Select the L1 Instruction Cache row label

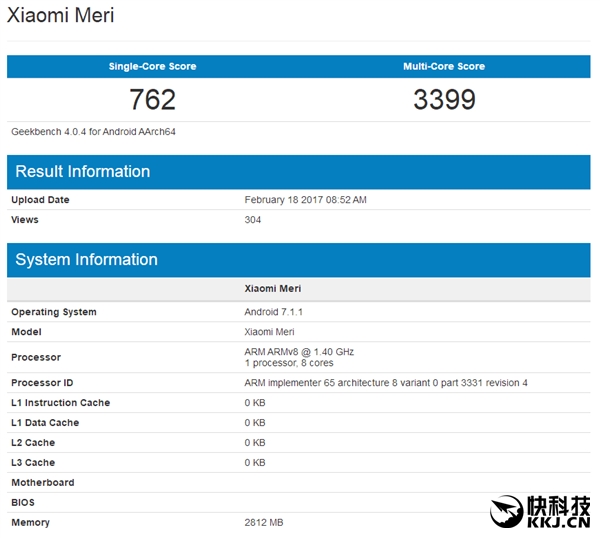60,403
